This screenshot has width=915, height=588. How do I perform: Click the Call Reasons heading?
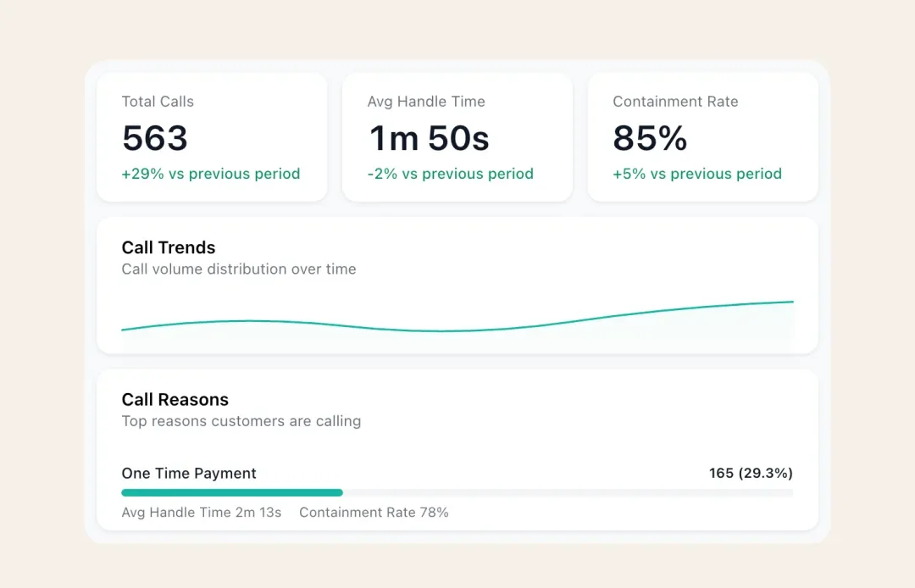pos(175,400)
